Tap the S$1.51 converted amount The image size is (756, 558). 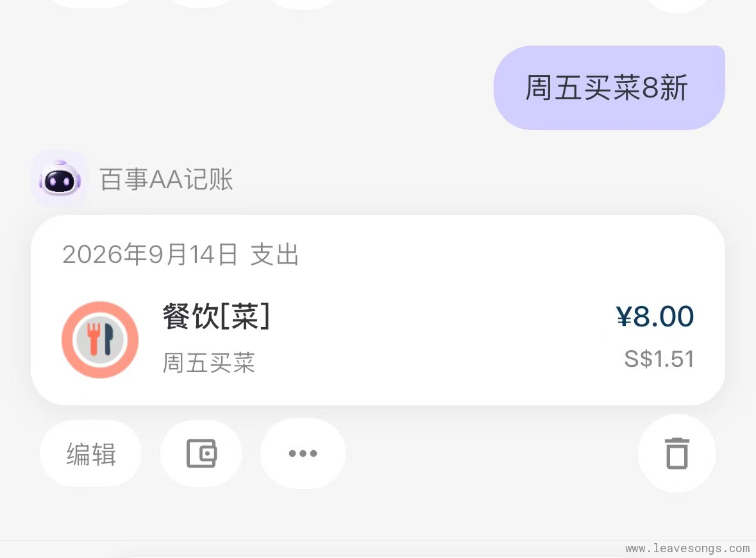point(659,359)
